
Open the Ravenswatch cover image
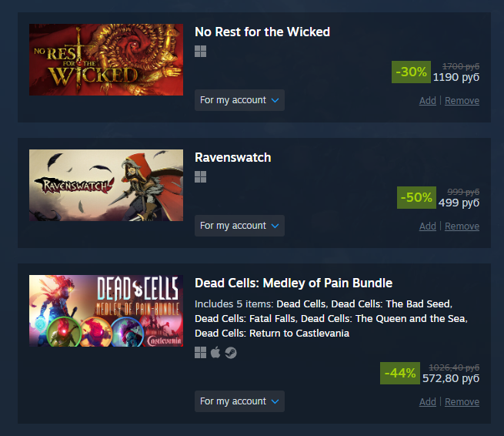[106, 185]
